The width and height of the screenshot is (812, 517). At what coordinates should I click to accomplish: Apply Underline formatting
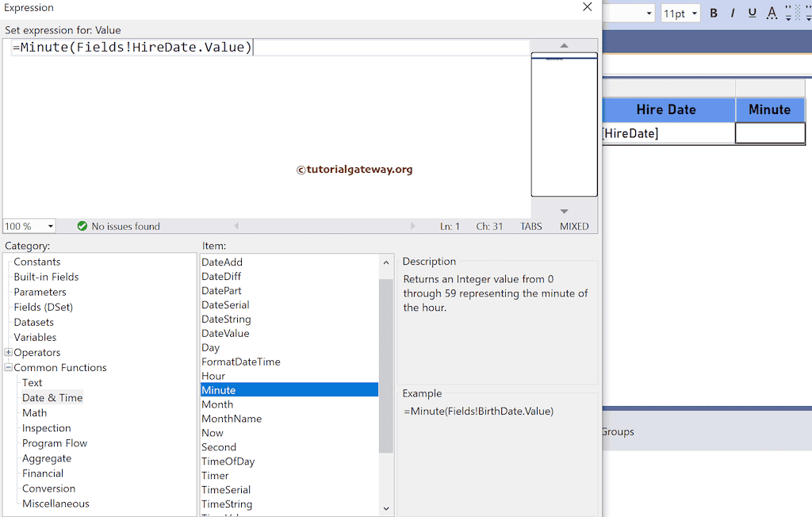(752, 13)
